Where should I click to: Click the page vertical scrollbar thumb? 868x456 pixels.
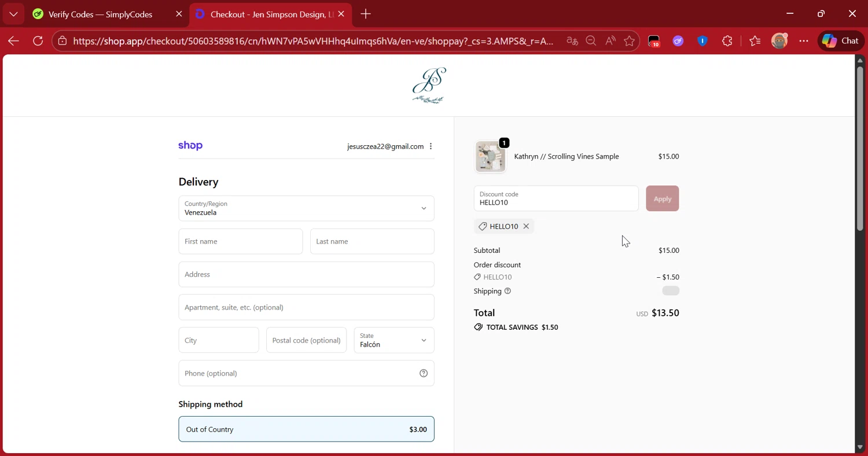click(860, 148)
